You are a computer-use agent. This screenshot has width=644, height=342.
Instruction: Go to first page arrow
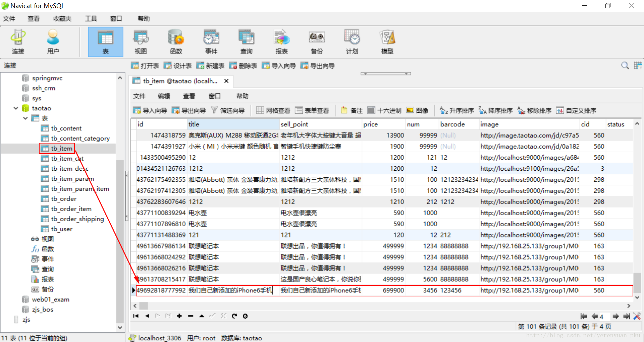click(x=584, y=316)
